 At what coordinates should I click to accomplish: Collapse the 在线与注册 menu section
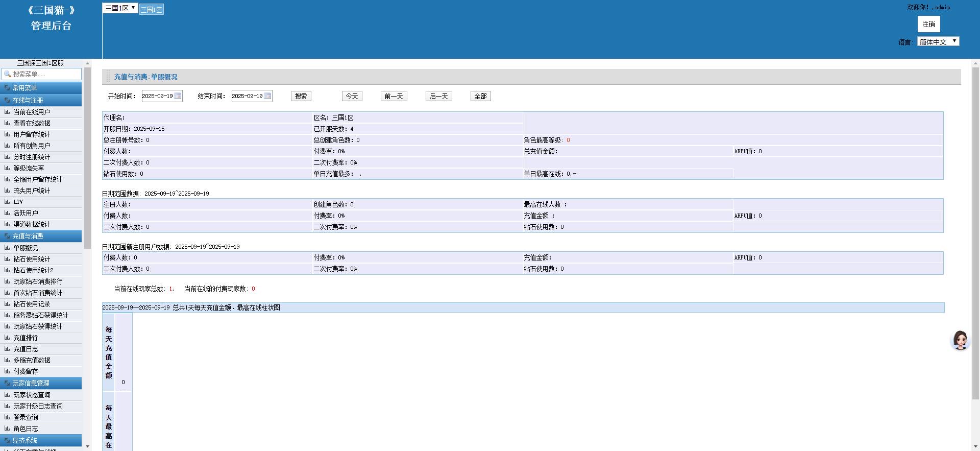click(41, 100)
